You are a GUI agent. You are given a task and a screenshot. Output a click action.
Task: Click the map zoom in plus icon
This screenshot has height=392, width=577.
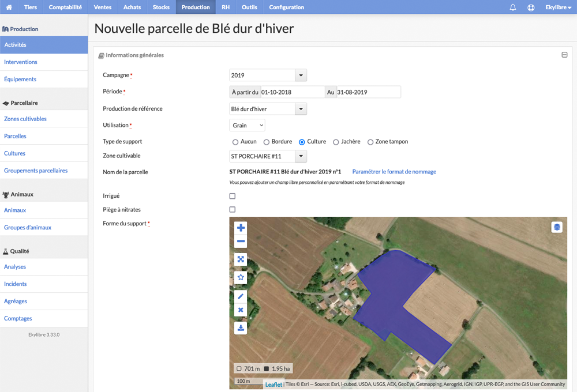click(x=241, y=228)
